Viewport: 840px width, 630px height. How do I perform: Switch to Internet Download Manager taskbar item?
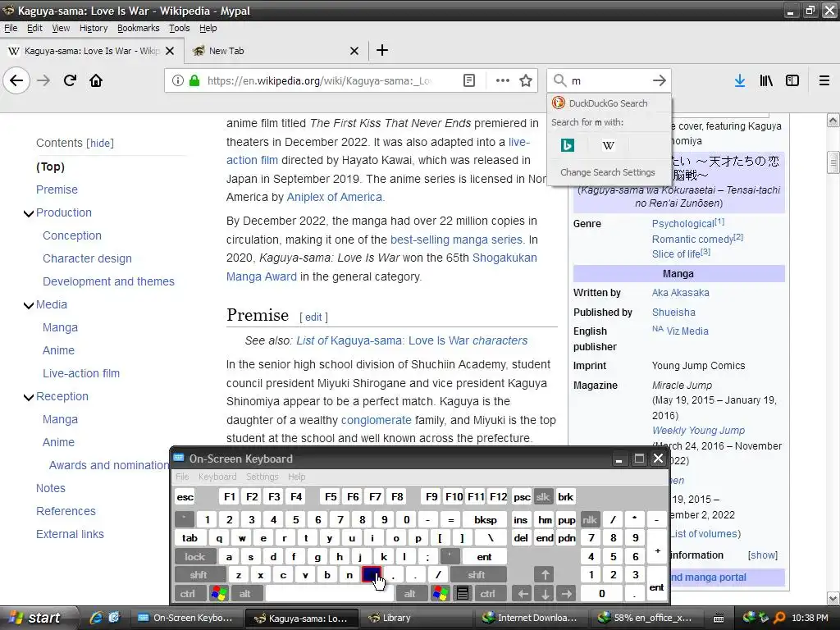pos(529,618)
